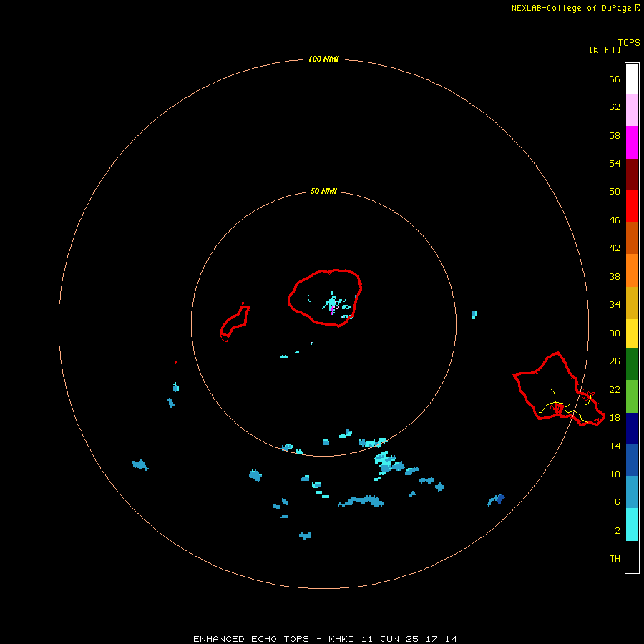The height and width of the screenshot is (644, 644).
Task: Pick the bright orange legend swatch
Action: pyautogui.click(x=632, y=270)
